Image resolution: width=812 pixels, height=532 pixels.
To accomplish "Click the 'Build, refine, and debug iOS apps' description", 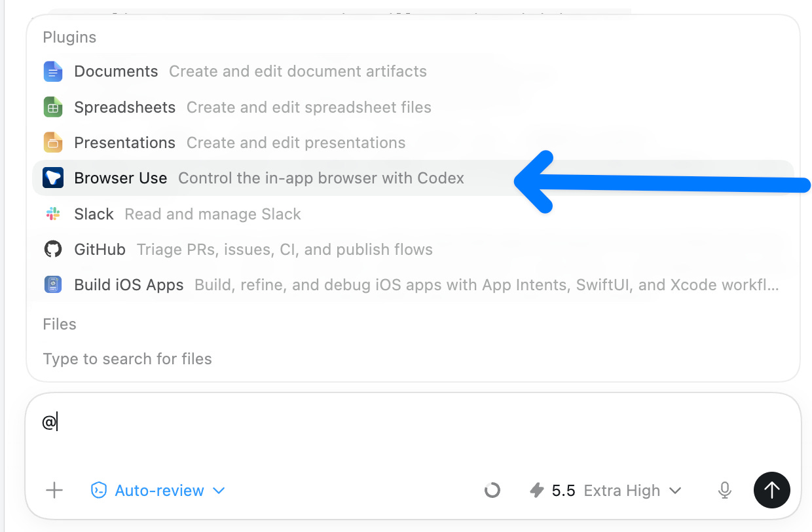I will (487, 285).
